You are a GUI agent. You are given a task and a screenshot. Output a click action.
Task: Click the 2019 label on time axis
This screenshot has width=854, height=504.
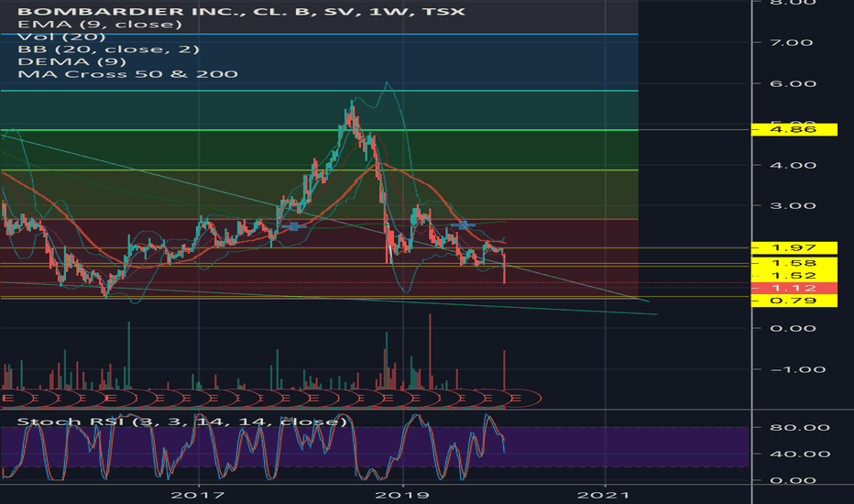402,495
